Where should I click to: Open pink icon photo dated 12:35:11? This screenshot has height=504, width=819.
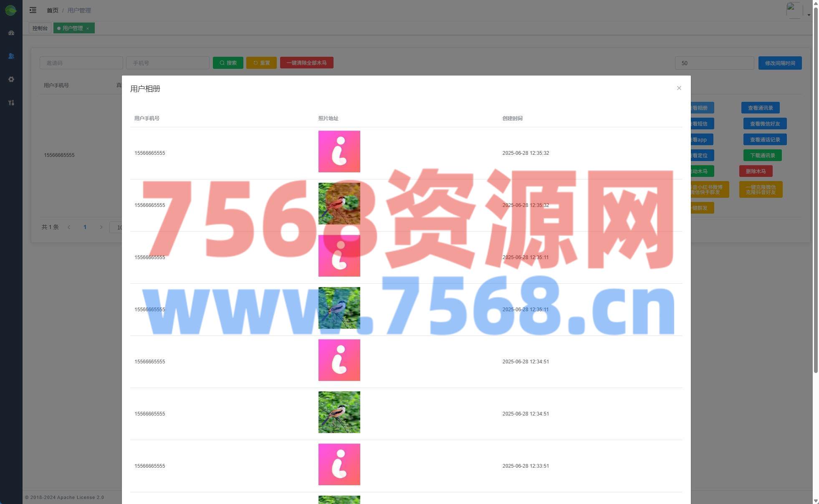coord(339,256)
